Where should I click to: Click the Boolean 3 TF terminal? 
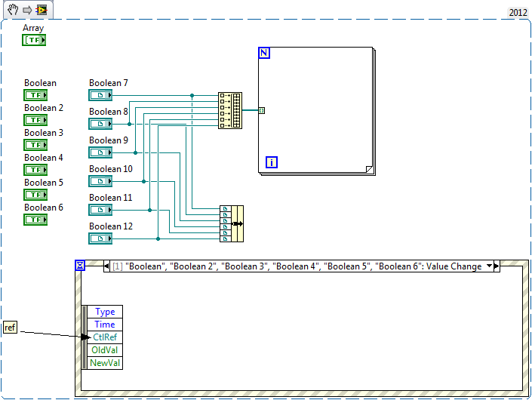point(35,145)
